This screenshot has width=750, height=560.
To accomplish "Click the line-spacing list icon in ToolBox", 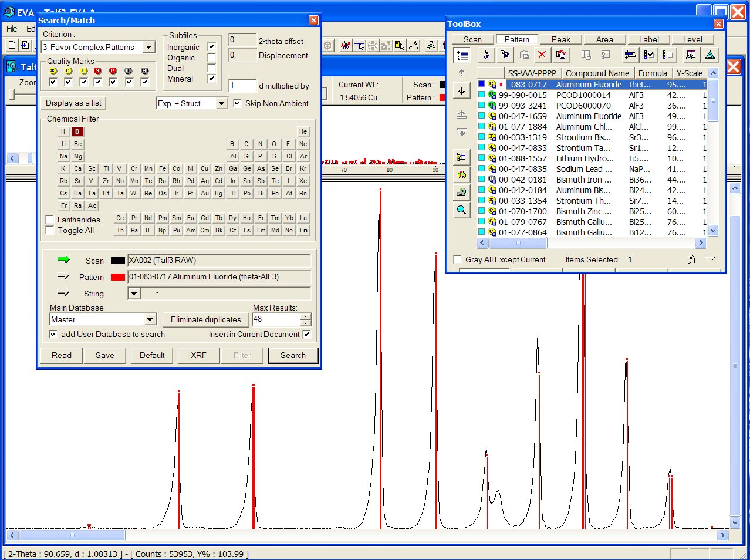I will click(x=462, y=55).
